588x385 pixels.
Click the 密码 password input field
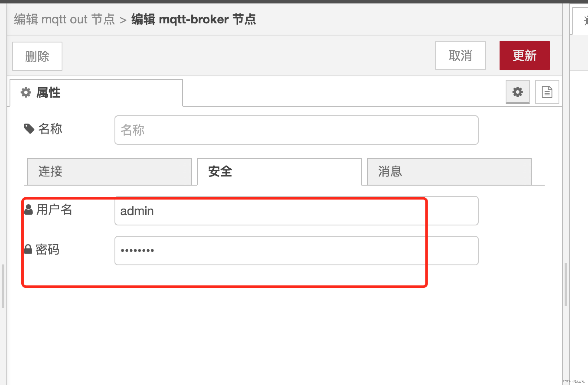[296, 251]
